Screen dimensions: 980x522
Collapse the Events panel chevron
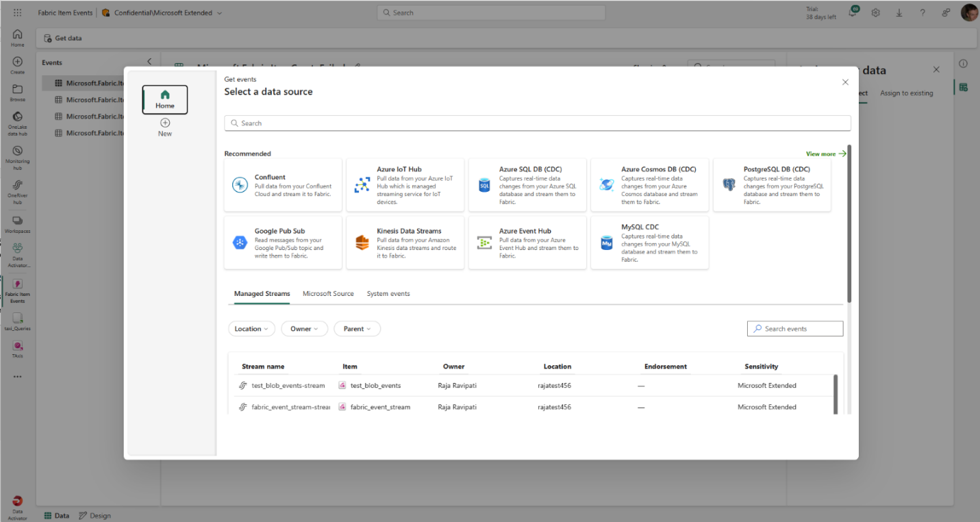pyautogui.click(x=150, y=62)
